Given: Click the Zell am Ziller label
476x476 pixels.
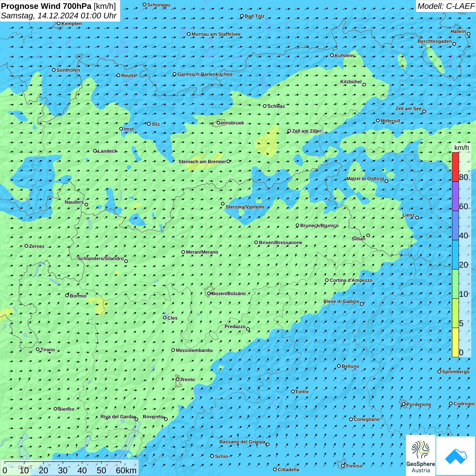Looking at the screenshot, I should point(307,131).
